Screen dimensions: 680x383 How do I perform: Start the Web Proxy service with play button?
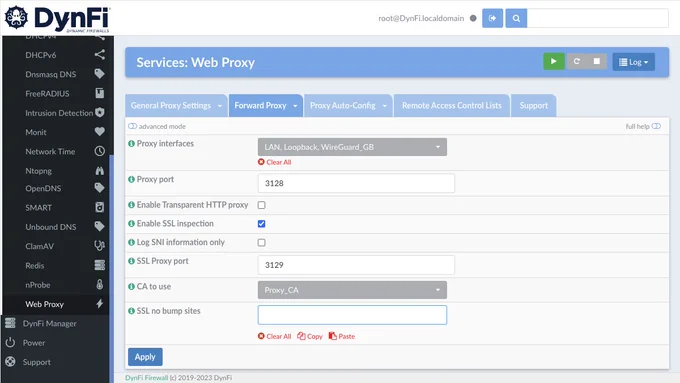[x=554, y=62]
